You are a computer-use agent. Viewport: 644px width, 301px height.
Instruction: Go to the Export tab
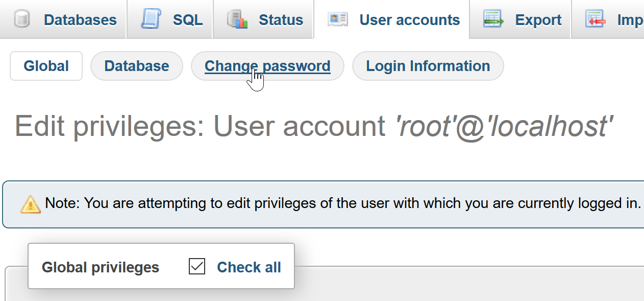pyautogui.click(x=520, y=19)
